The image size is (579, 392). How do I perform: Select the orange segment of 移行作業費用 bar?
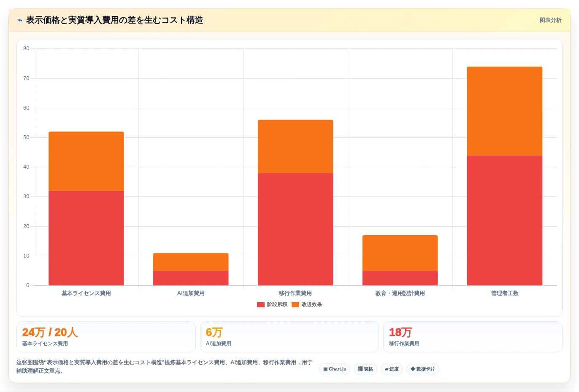[x=295, y=147]
